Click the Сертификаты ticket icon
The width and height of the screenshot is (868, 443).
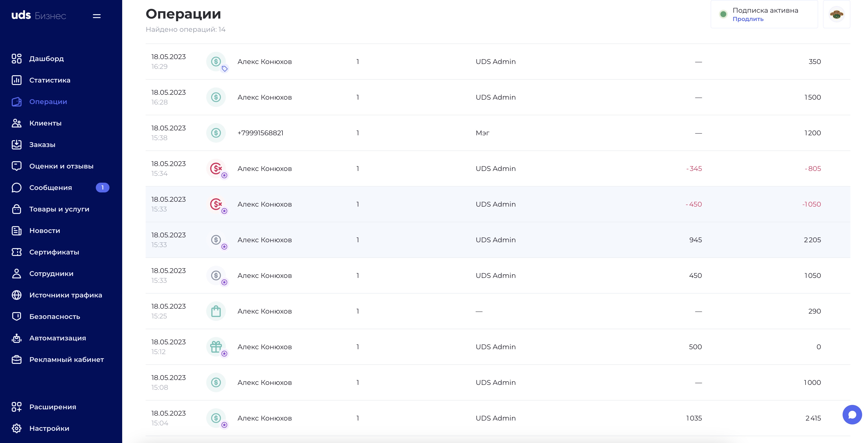[17, 252]
